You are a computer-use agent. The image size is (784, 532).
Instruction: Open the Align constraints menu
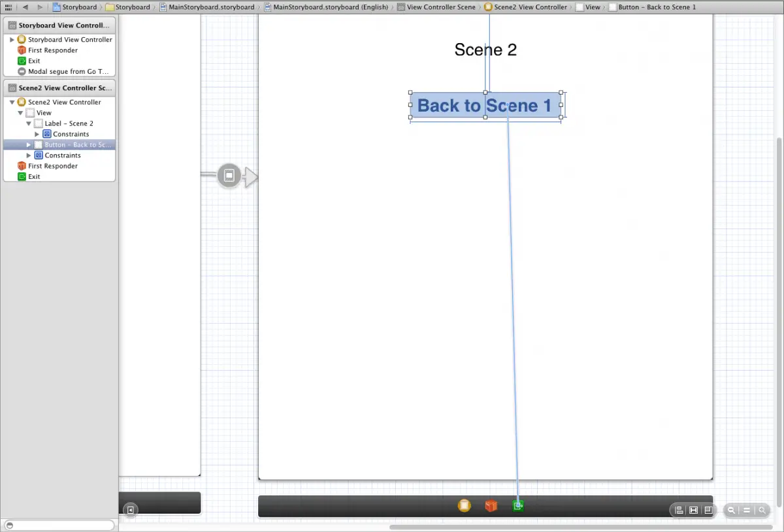point(679,510)
